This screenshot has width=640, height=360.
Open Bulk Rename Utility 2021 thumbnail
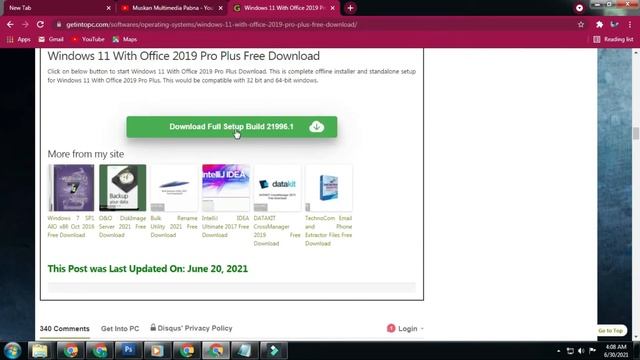tap(174, 188)
